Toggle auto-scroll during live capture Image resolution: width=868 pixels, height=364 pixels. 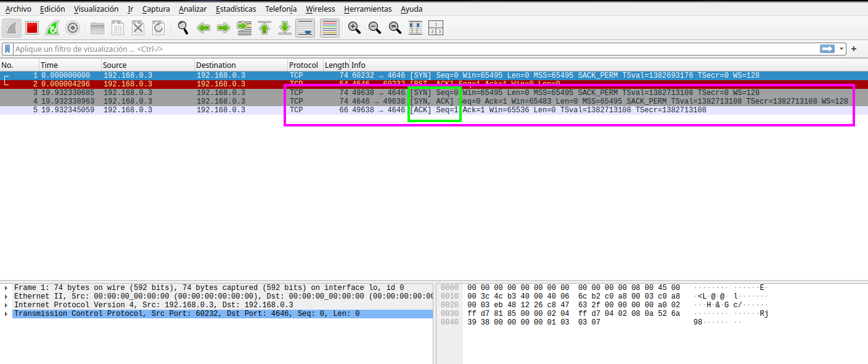click(306, 28)
